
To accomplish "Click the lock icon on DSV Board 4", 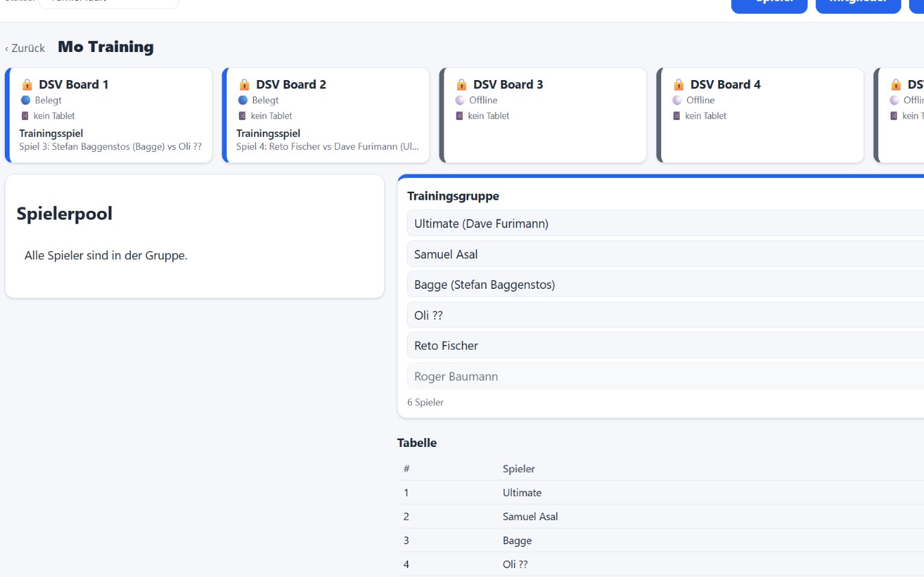I will click(x=678, y=84).
